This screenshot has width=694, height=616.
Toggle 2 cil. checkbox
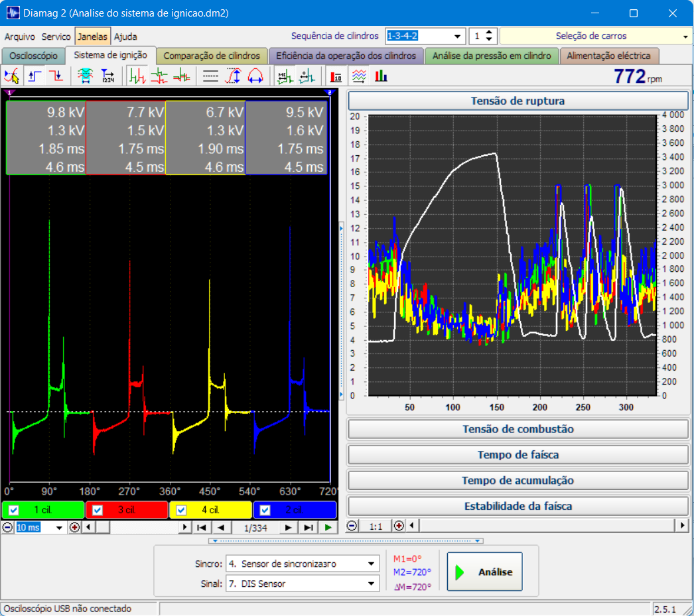pos(265,510)
